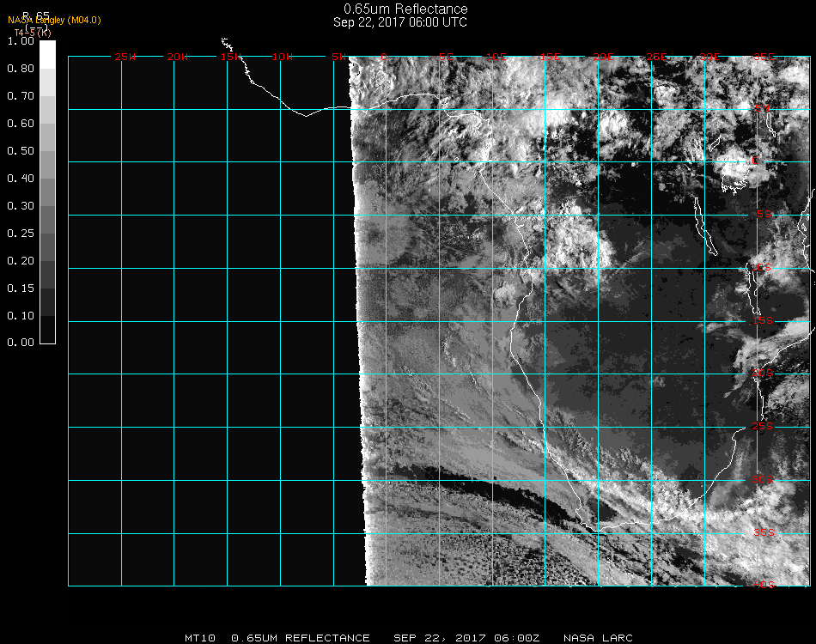Click the 25S latitude label

coord(763,427)
